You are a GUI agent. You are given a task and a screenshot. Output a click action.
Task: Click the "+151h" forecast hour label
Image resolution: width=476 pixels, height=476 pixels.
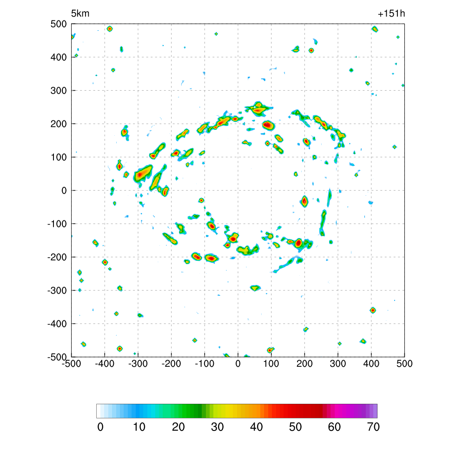(x=391, y=13)
